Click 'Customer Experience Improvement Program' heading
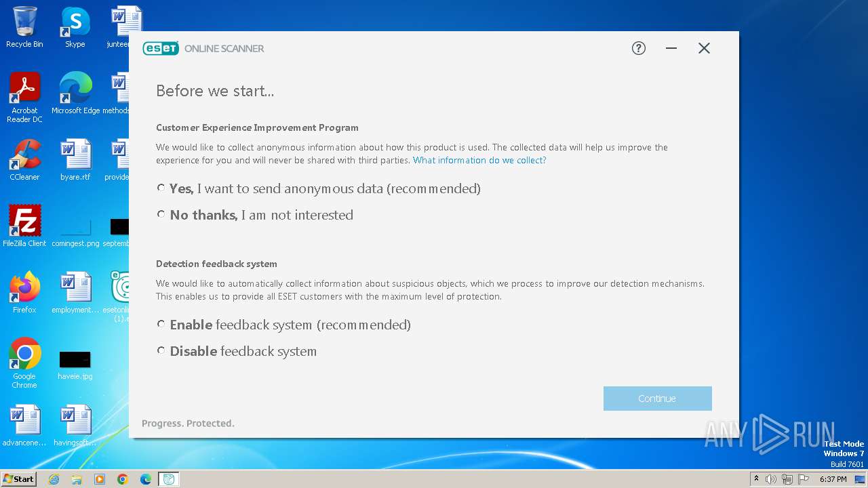The height and width of the screenshot is (488, 868). [257, 127]
